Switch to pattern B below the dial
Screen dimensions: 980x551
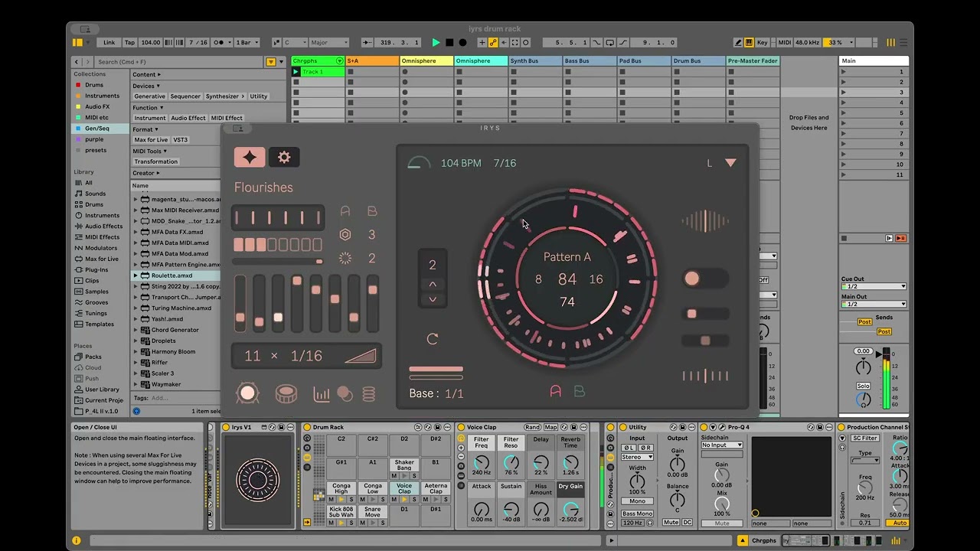click(x=580, y=391)
